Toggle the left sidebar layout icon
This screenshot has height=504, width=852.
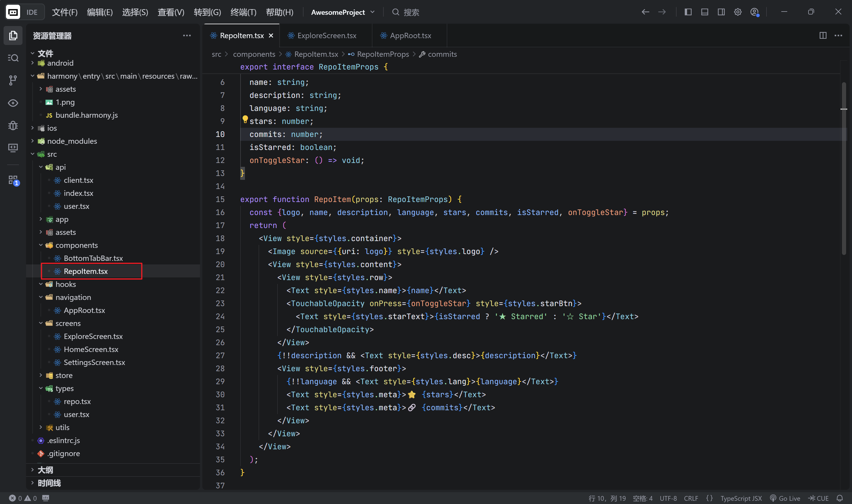pyautogui.click(x=688, y=12)
